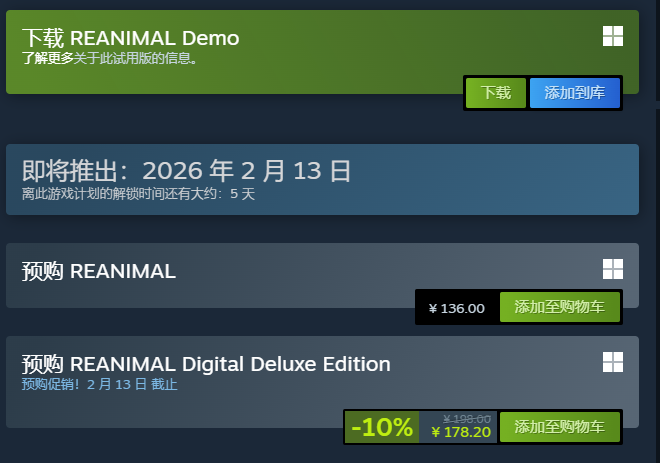The image size is (660, 463).
Task: Click the ¥178.20 discounted price
Action: click(461, 432)
